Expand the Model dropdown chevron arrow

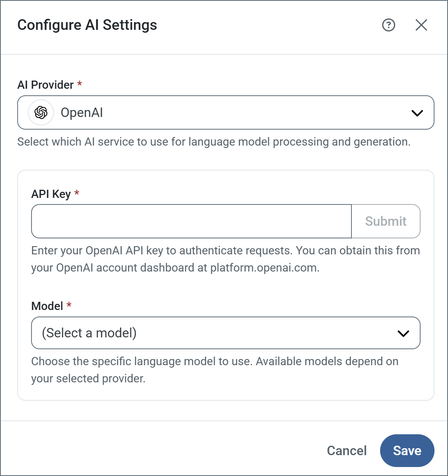(x=403, y=333)
